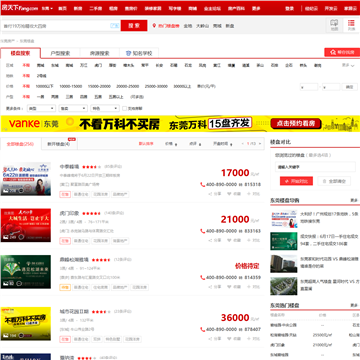Open the 全部楼盘(256) tab
This screenshot has height=360, width=360.
(x=21, y=144)
